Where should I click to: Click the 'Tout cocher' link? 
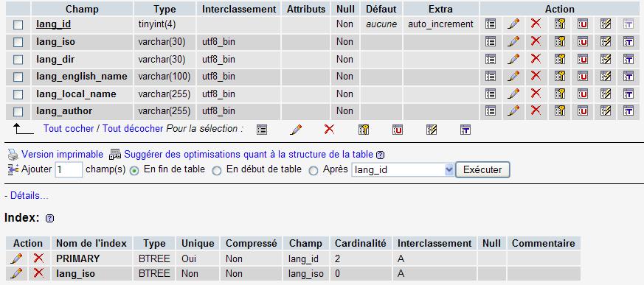(69, 128)
